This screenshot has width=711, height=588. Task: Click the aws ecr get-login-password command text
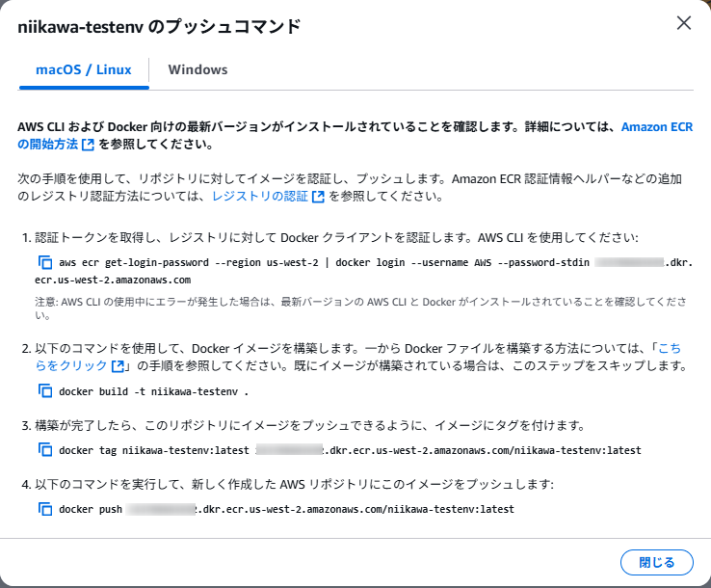tap(363, 271)
